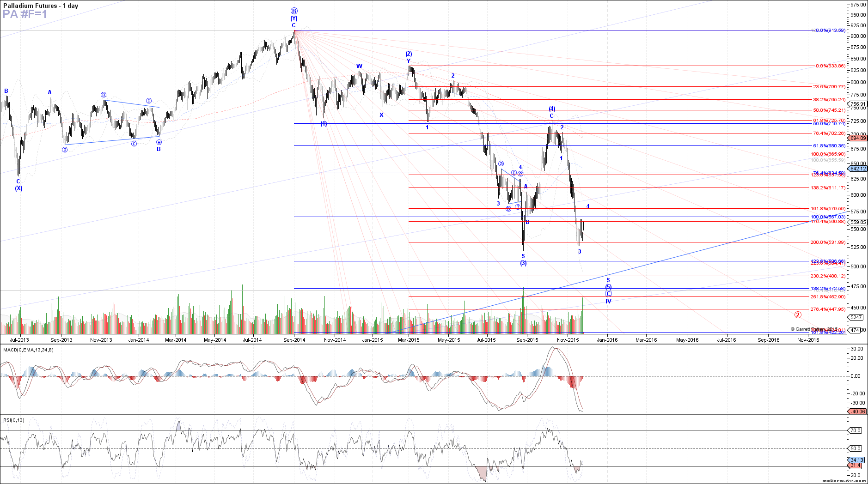Viewport: 868px width, 484px height.
Task: Click the May-2015 date axis label
Action: point(449,340)
